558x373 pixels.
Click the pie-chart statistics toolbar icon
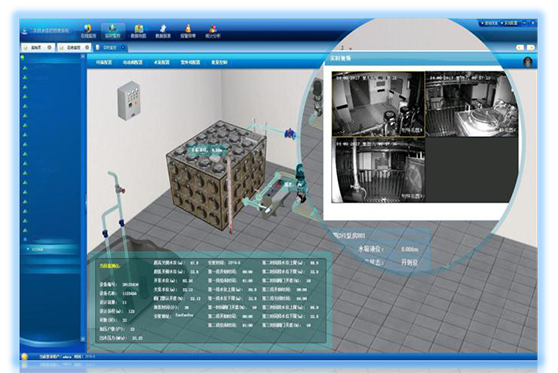(x=213, y=31)
